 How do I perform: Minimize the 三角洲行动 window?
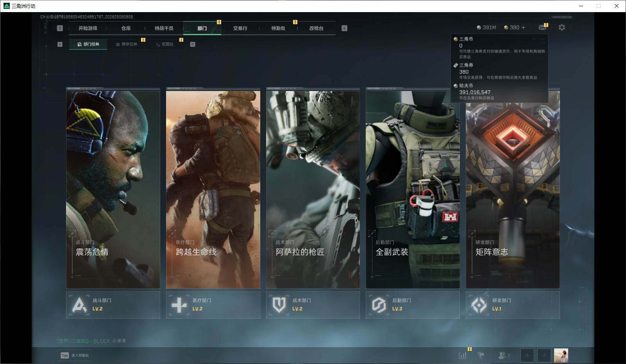[x=581, y=6]
